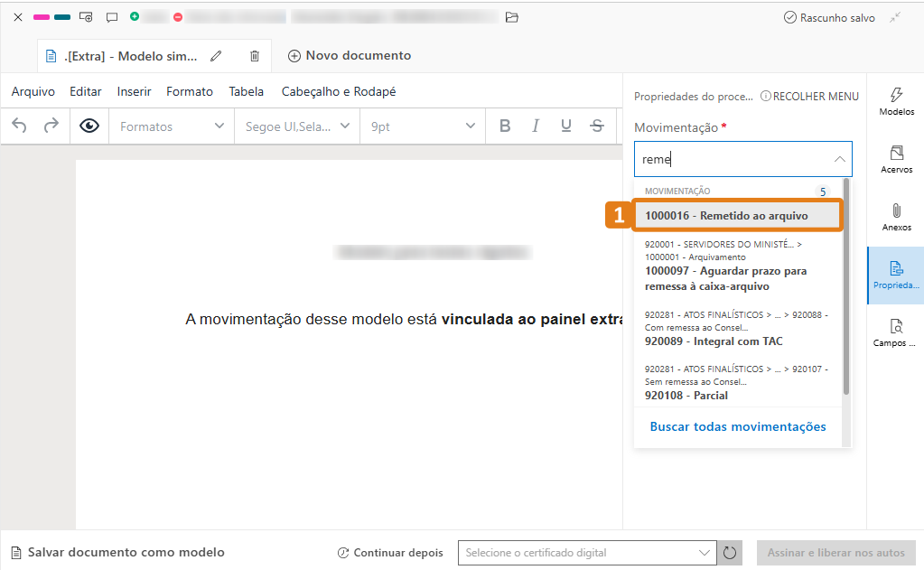The width and height of the screenshot is (924, 570).
Task: Toggle italic formatting
Action: tap(536, 126)
